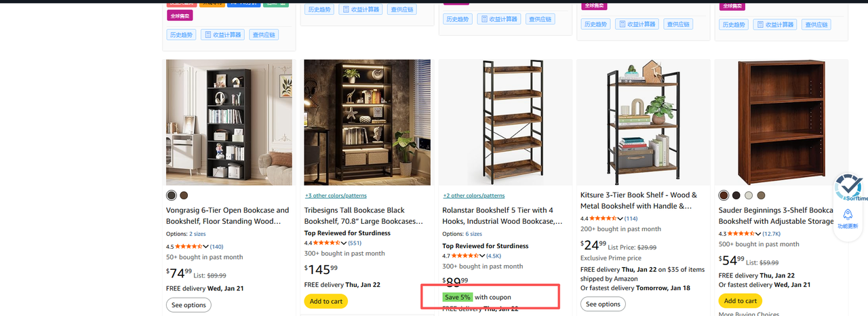Screen dimensions: 868x316
Task: Open the 功能更新 rocket icon
Action: click(848, 214)
